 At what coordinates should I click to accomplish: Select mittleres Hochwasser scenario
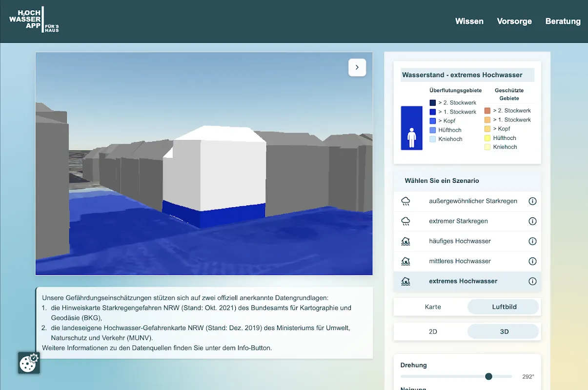coord(467,261)
